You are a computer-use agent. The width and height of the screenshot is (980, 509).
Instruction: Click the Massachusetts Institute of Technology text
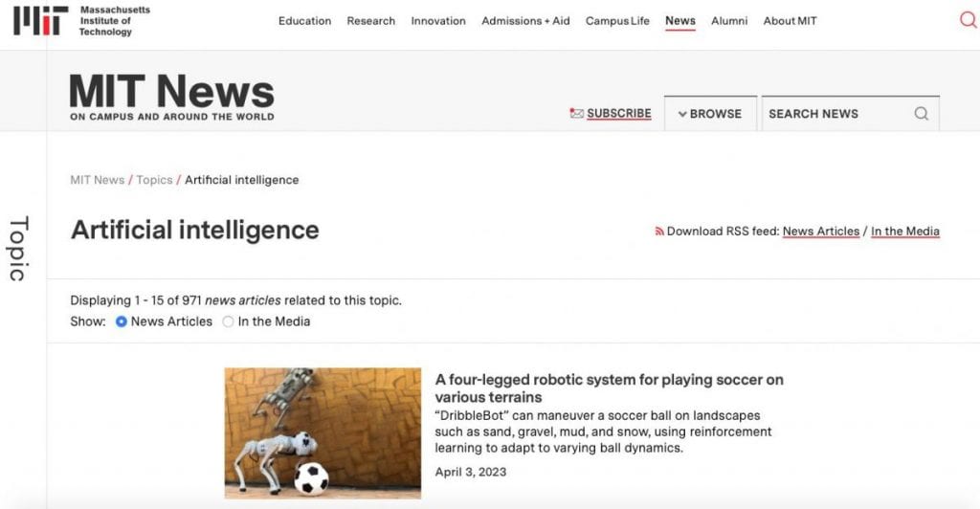pos(115,21)
